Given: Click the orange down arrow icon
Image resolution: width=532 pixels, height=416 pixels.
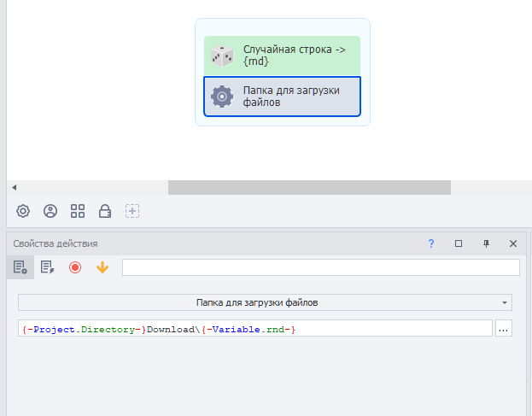Looking at the screenshot, I should coord(102,267).
